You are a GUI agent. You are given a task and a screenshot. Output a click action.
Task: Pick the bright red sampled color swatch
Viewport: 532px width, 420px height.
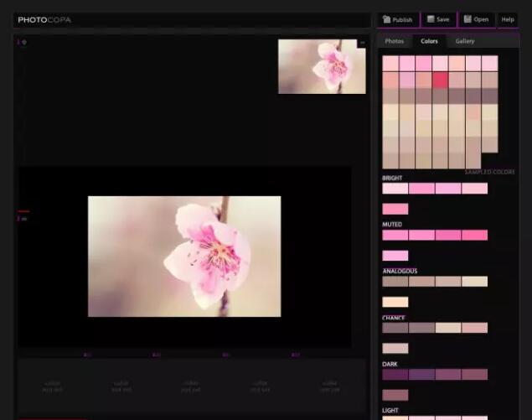click(x=440, y=80)
